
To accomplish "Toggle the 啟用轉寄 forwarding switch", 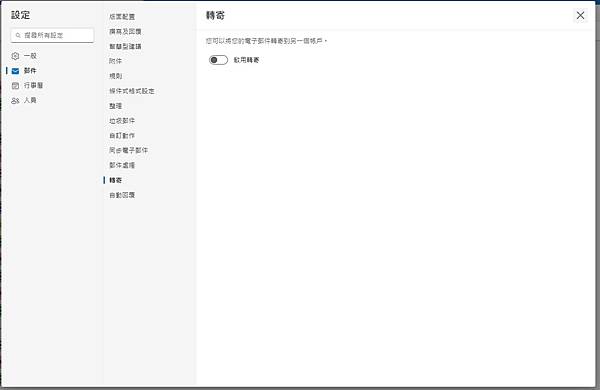I will 218,60.
